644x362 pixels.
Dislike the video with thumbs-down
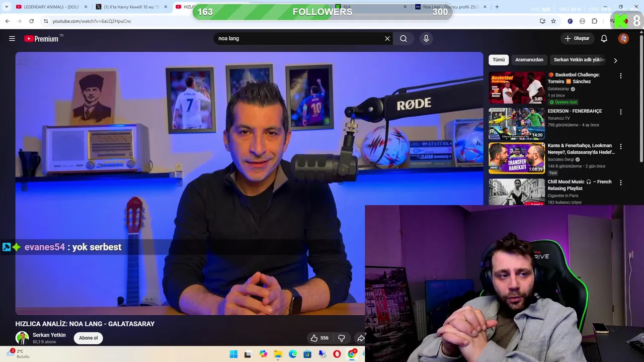pos(342,338)
